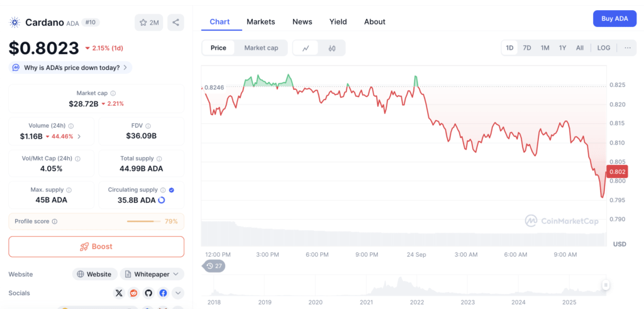Screen dimensions: 644x309
Task: Select the Market cap chart toggle
Action: point(261,48)
